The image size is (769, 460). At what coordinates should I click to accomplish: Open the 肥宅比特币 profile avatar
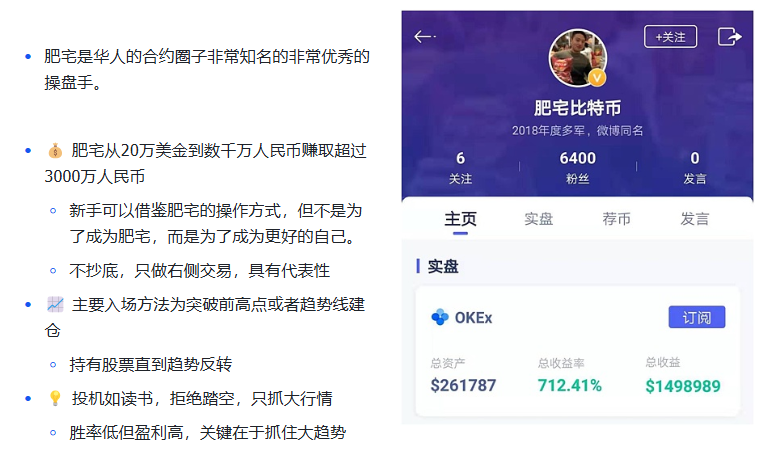tap(578, 58)
